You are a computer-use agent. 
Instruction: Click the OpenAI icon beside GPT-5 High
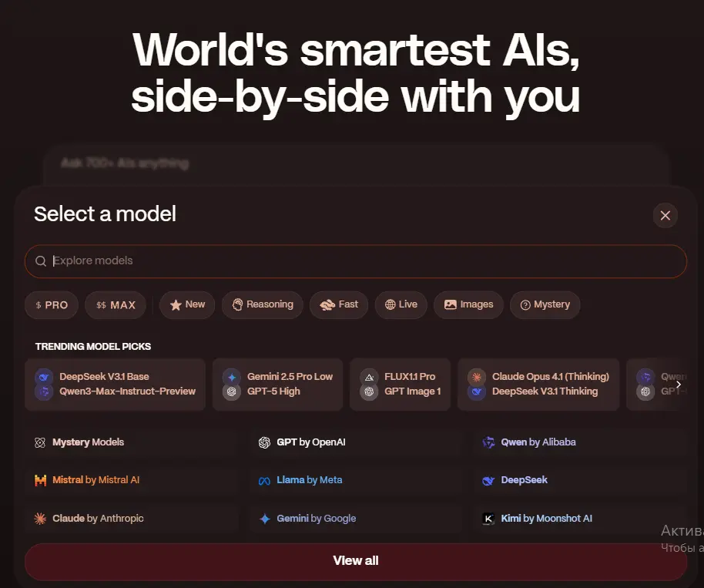coord(232,391)
